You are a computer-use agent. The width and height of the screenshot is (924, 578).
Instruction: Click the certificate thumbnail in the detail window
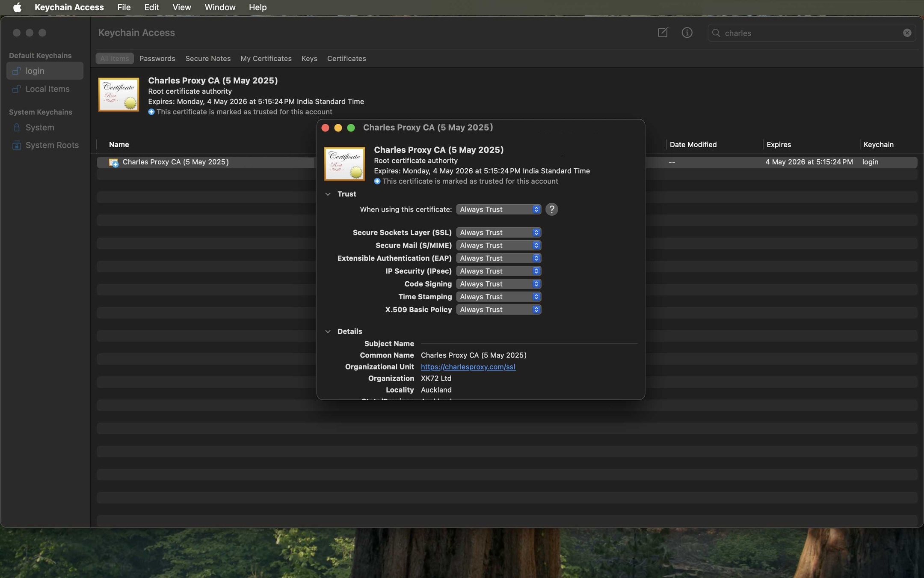[344, 164]
